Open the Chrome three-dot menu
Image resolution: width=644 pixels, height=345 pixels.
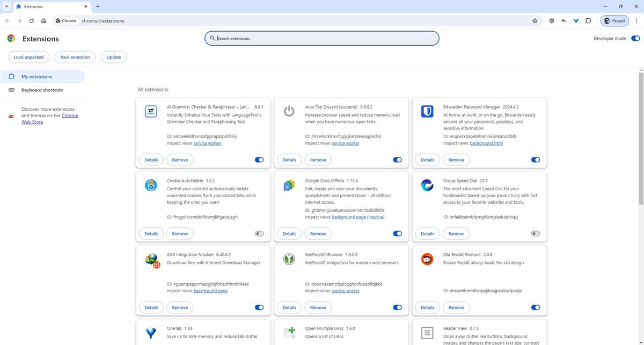(636, 20)
